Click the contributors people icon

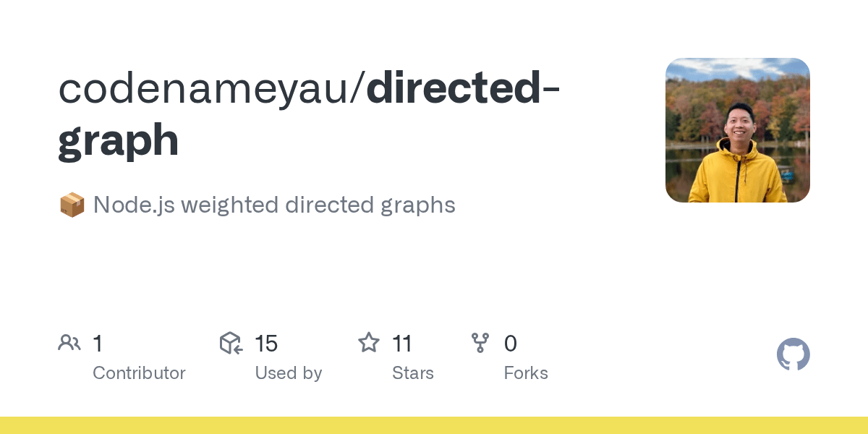(69, 343)
